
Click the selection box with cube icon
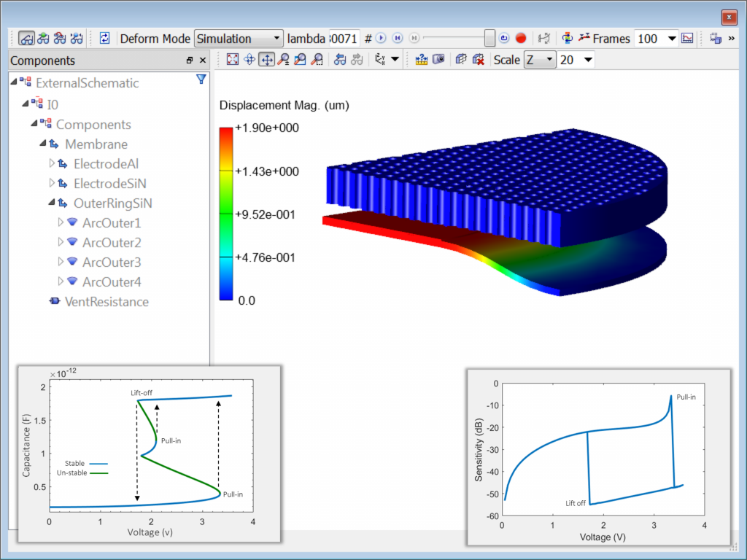pos(716,38)
